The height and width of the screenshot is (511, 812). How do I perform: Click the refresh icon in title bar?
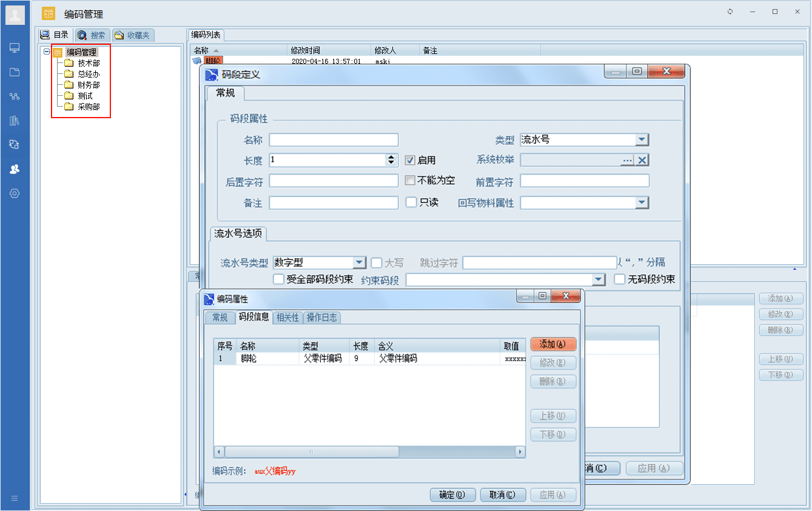(x=730, y=12)
